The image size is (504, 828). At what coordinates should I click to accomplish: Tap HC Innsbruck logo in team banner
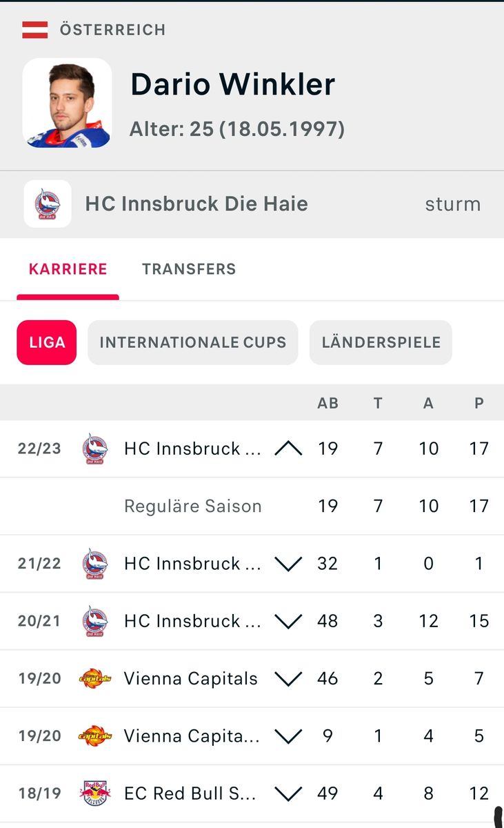point(48,204)
